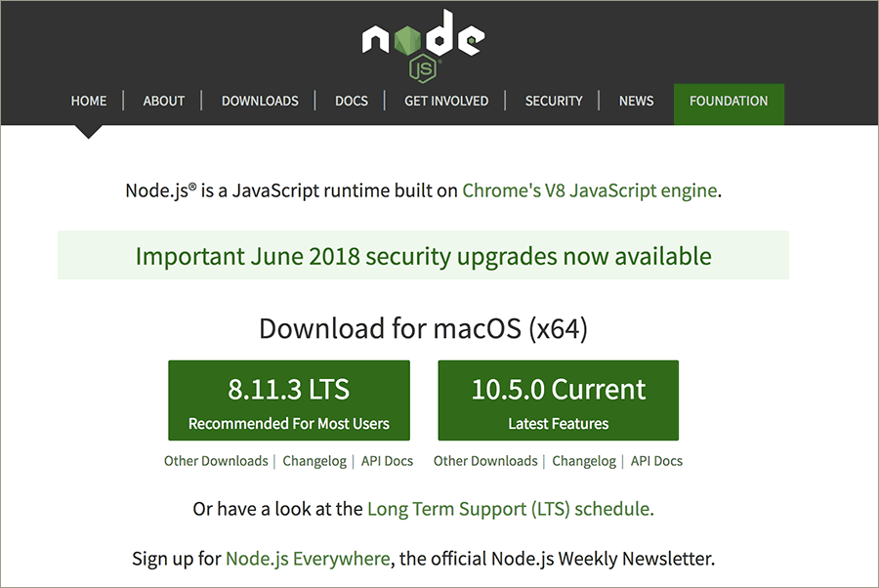This screenshot has height=588, width=879.
Task: Open the Docs nav item
Action: (x=352, y=101)
